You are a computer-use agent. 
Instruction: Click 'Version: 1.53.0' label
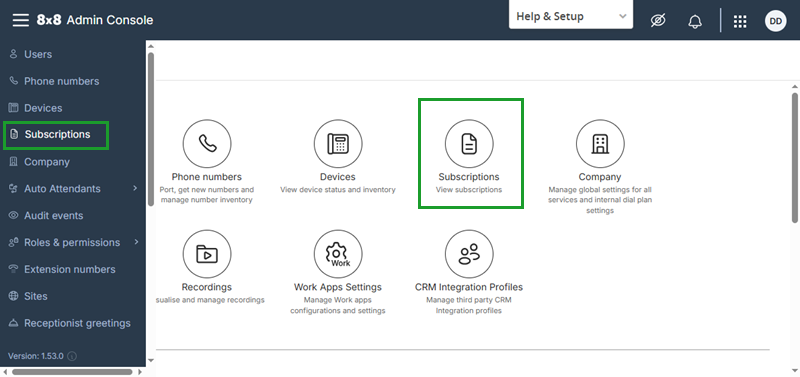click(x=36, y=356)
